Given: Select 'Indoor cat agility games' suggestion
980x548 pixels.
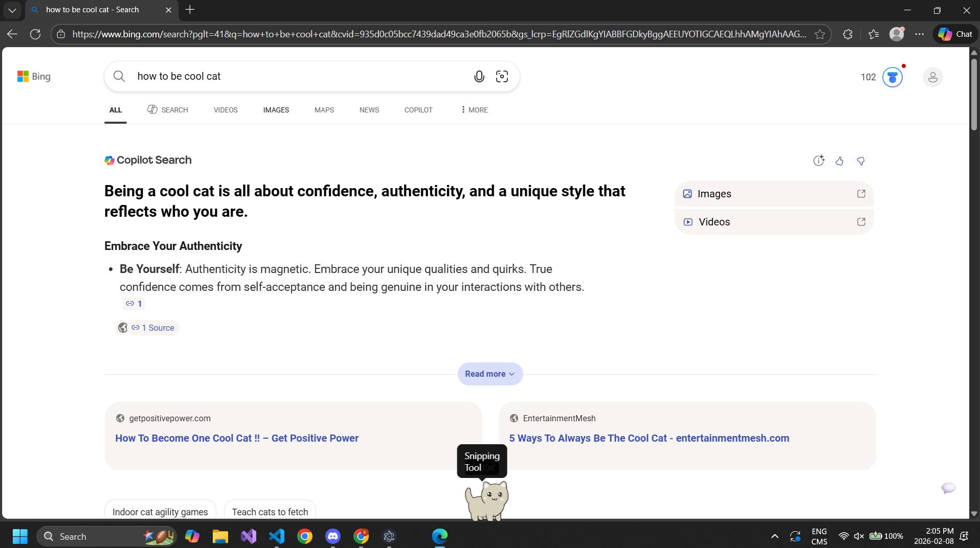Looking at the screenshot, I should [x=160, y=511].
